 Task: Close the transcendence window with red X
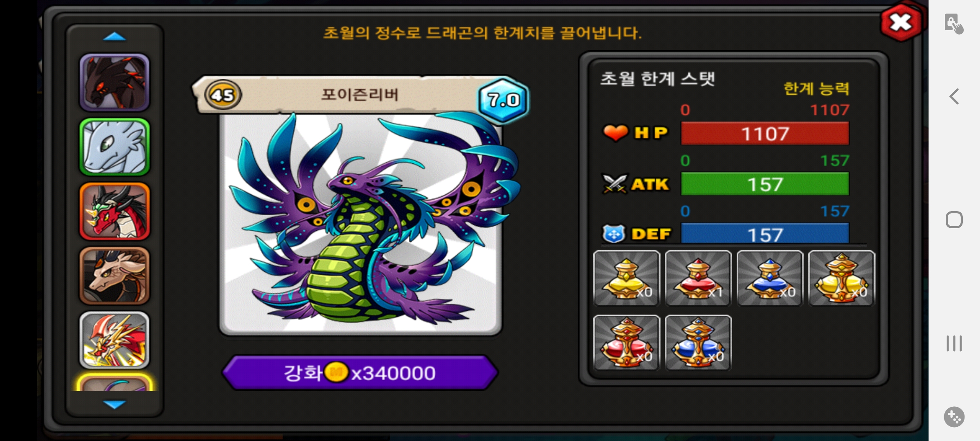(900, 22)
